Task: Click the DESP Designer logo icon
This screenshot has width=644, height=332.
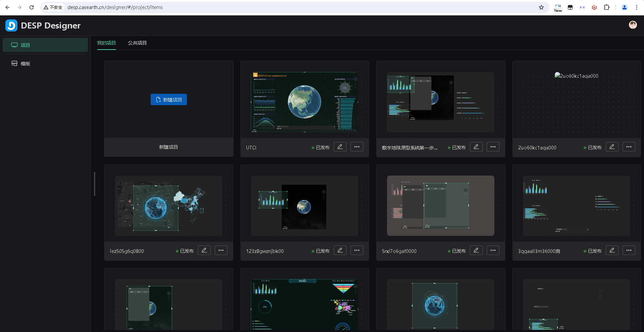Action: 11,25
